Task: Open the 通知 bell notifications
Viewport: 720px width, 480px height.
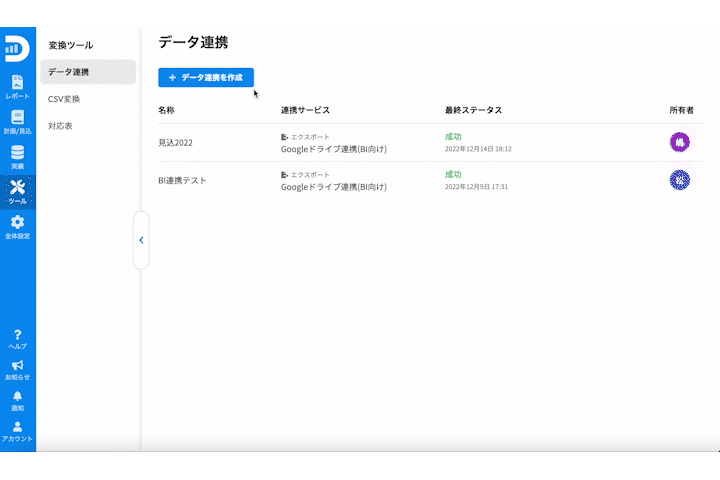Action: point(17,401)
